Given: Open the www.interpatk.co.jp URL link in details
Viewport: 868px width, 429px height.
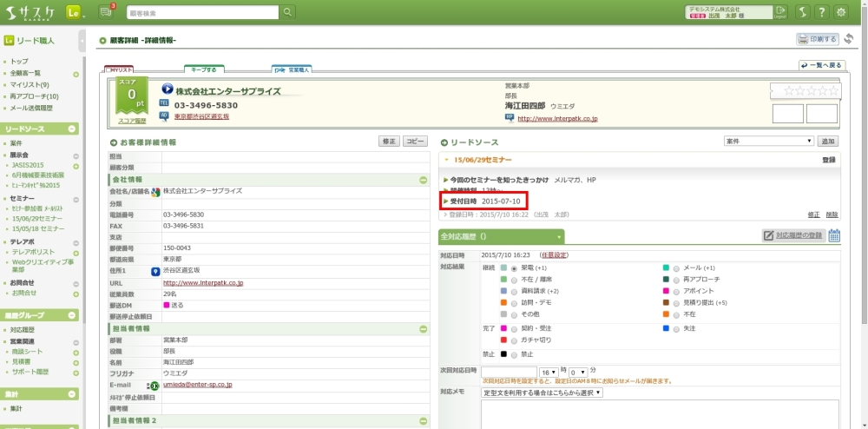Looking at the screenshot, I should [x=203, y=283].
